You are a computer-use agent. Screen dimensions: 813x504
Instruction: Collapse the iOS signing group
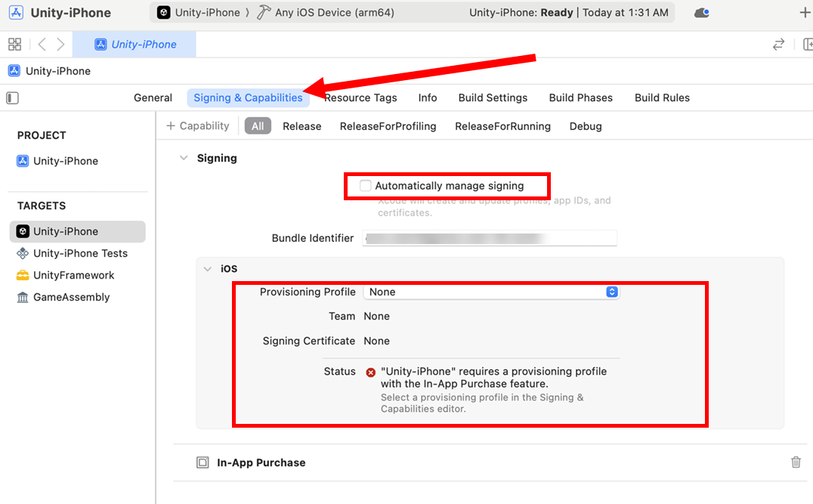[208, 268]
